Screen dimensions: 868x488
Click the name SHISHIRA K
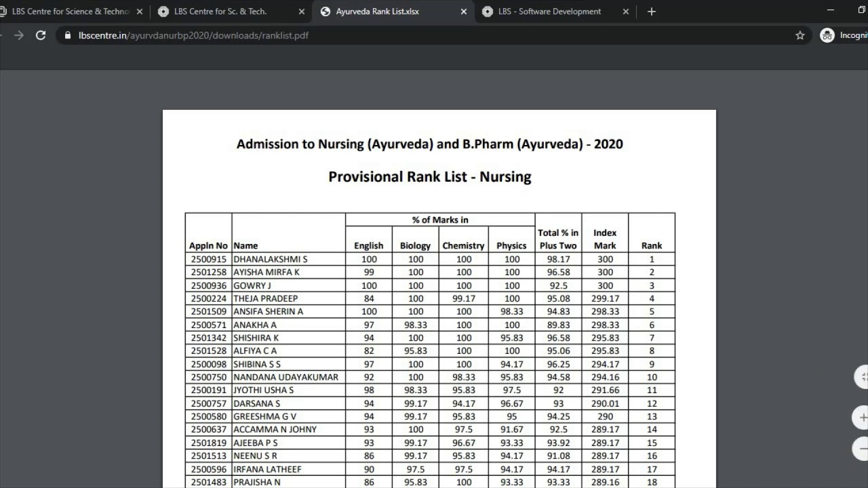click(x=256, y=338)
